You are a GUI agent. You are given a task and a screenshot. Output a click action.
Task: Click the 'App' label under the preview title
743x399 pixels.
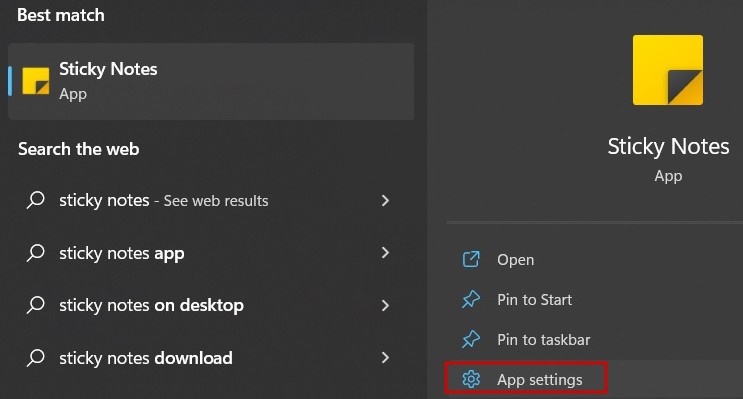click(x=668, y=176)
